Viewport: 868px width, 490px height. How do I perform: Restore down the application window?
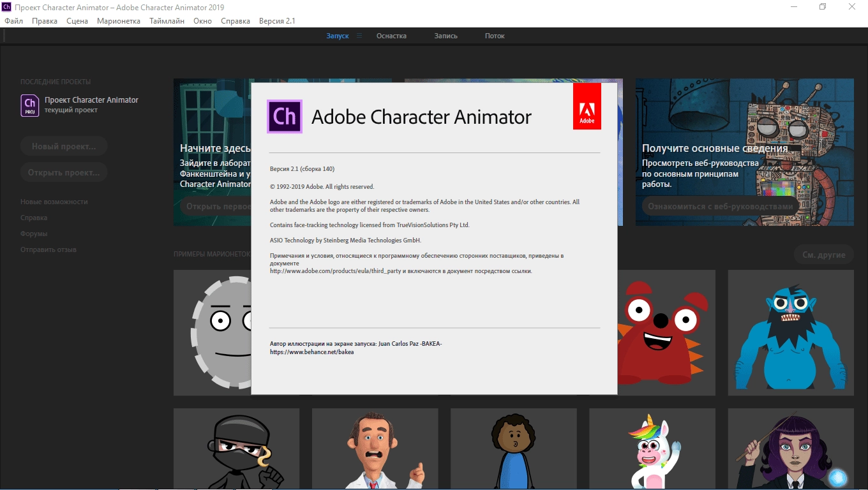tap(823, 6)
